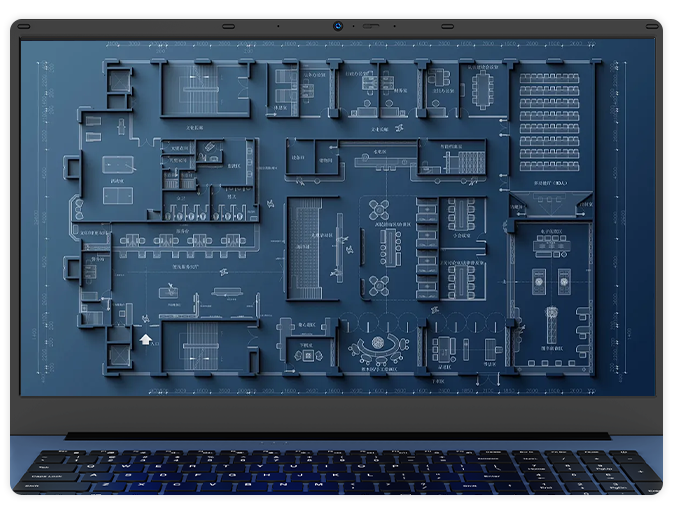This screenshot has width=675, height=507.
Task: Click the left twin exhibit stand in right hall
Action: (x=537, y=283)
